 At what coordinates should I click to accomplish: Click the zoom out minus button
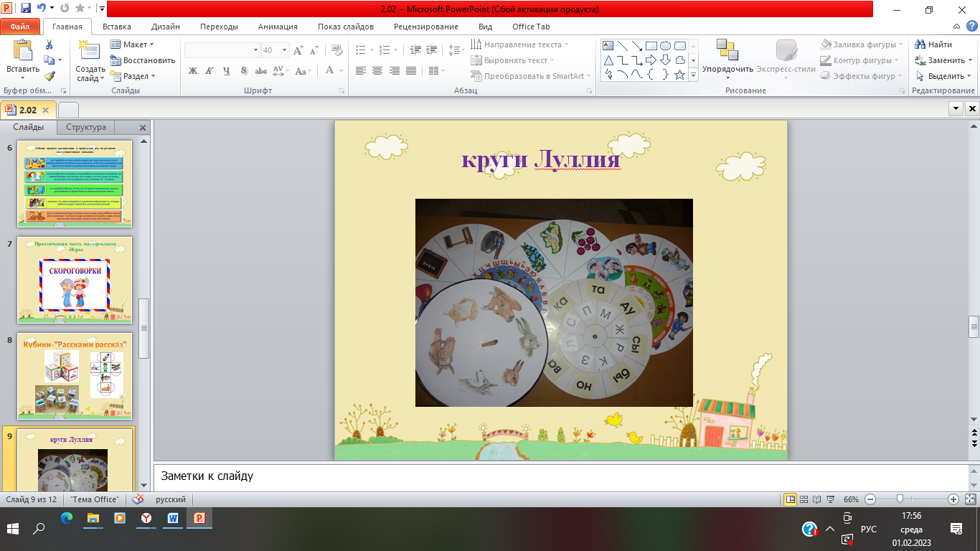[870, 499]
